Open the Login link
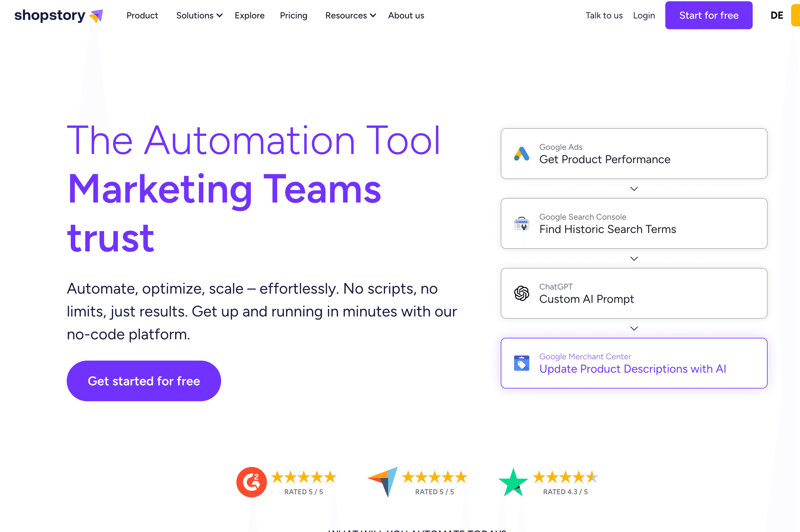 [x=644, y=16]
